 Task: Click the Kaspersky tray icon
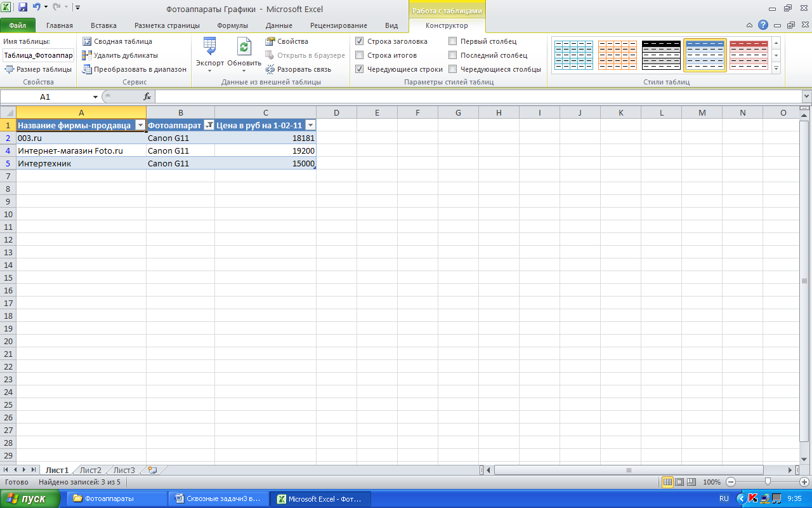click(753, 498)
